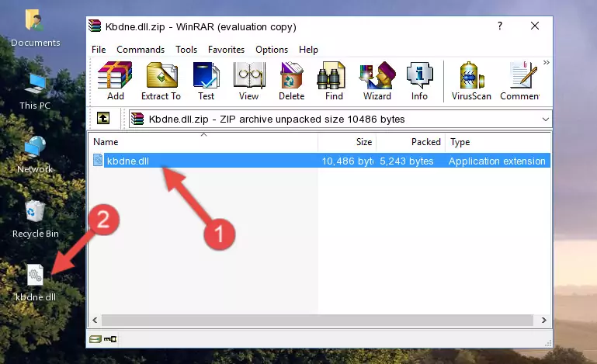Open the Help menu
Screen dimensions: 597x364
pos(308,50)
